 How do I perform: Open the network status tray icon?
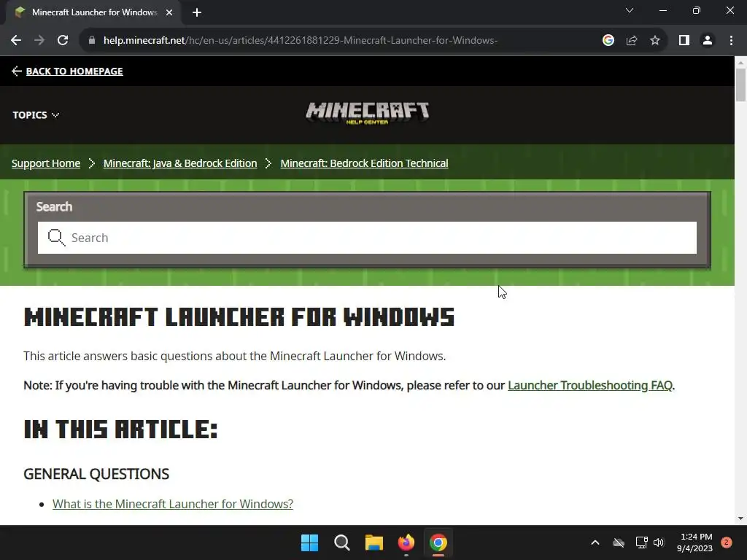coord(641,542)
